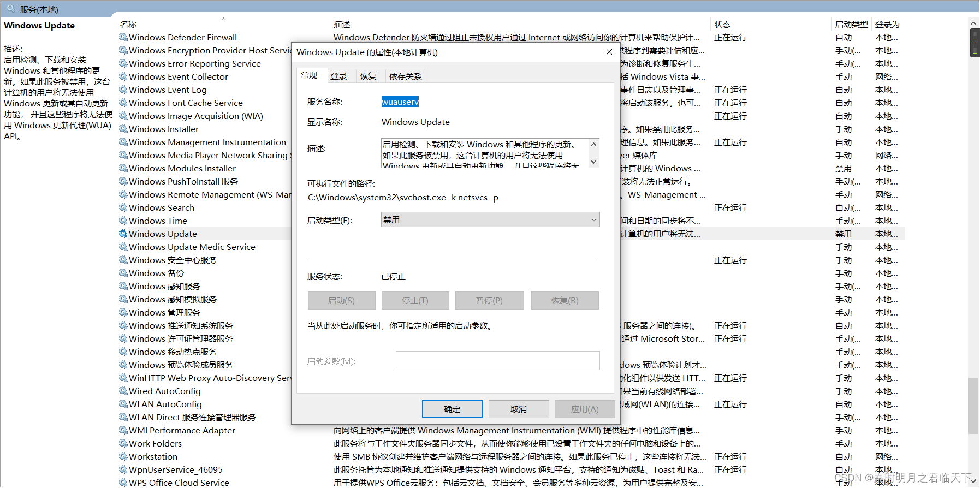Select Windows Management Instrumentation row
The height and width of the screenshot is (488, 980).
point(207,142)
